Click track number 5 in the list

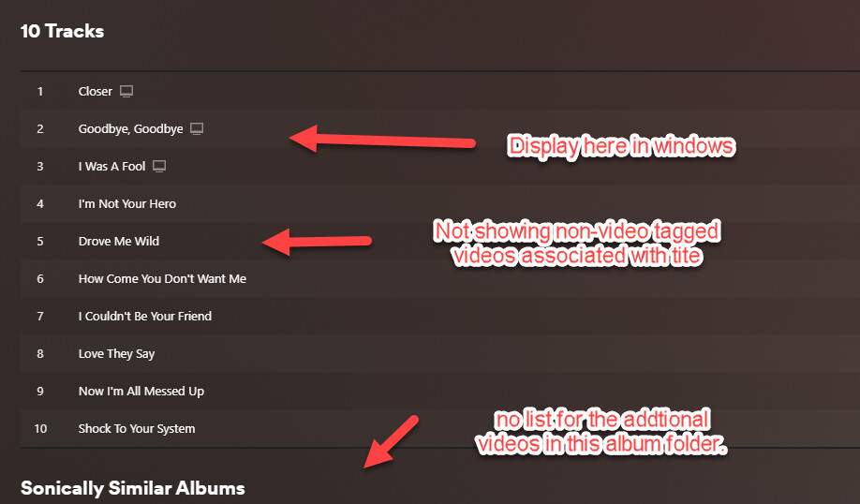tap(40, 242)
